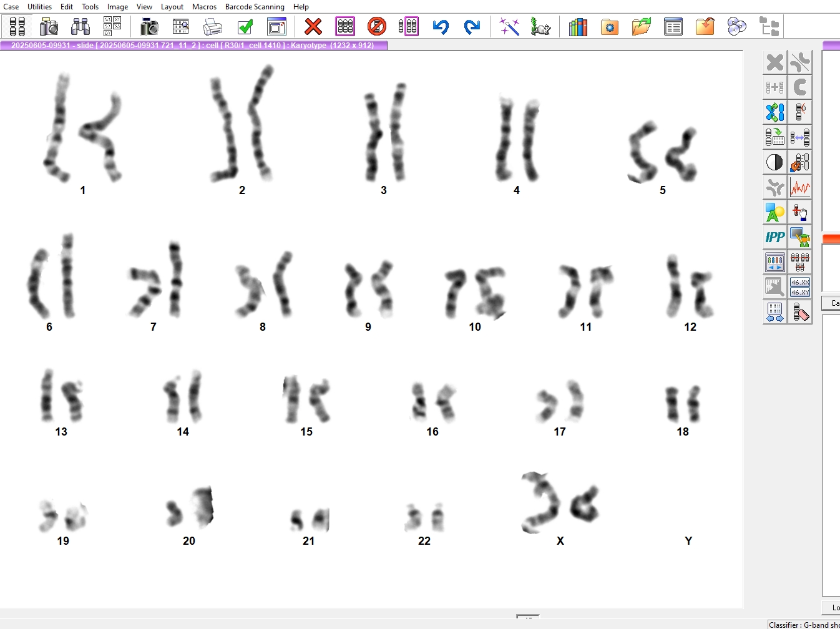Pick the chromosome eraser tool
This screenshot has width=840, height=629.
(800, 312)
